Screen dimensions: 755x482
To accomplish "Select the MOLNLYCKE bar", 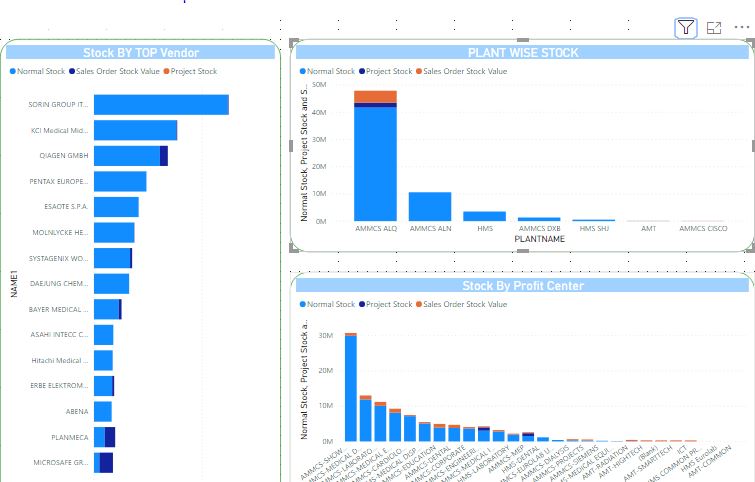I will (x=114, y=233).
